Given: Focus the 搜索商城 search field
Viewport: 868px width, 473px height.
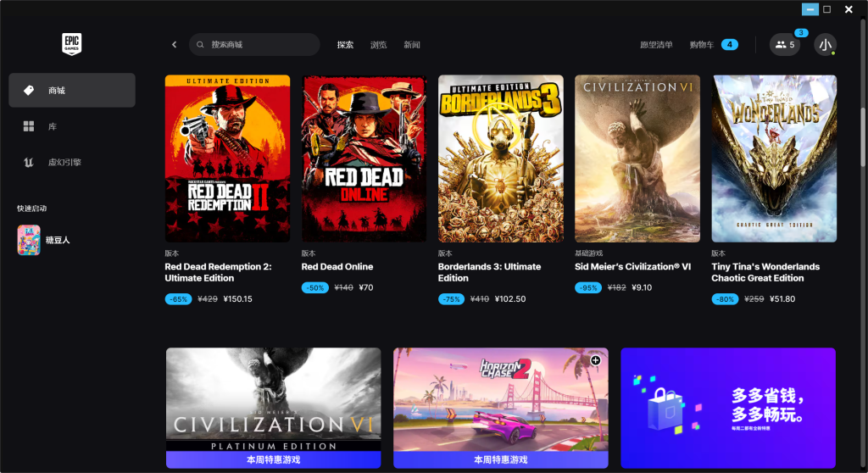Looking at the screenshot, I should click(254, 44).
